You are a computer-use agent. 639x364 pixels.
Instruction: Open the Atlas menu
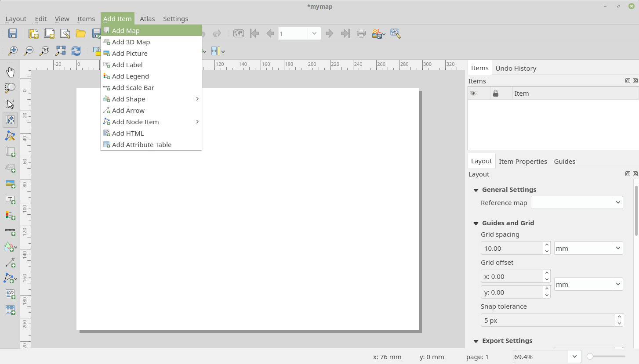(x=147, y=18)
